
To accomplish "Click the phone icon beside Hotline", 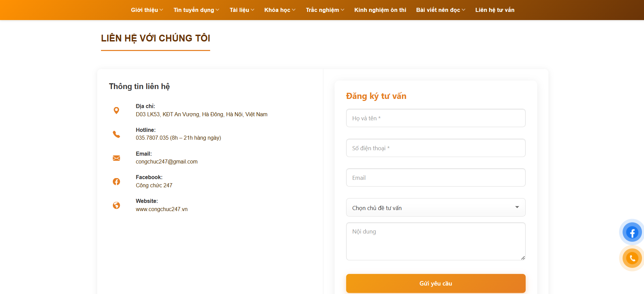I will point(116,134).
